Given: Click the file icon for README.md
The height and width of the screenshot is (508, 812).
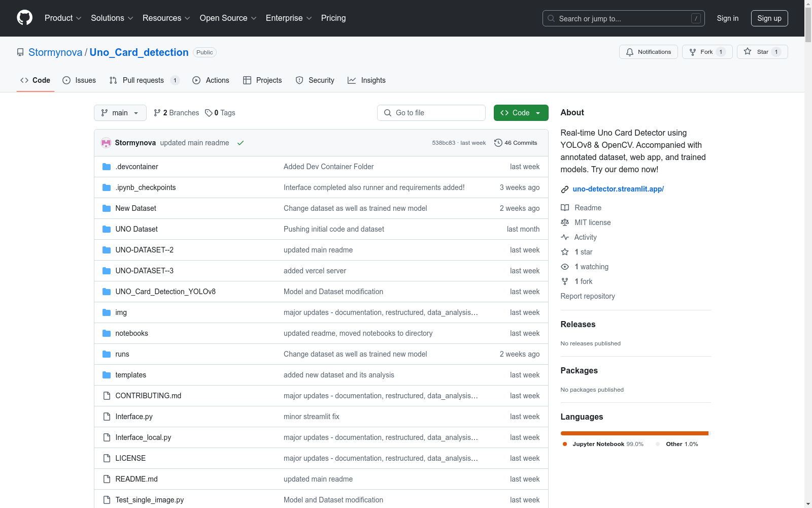Looking at the screenshot, I should (x=107, y=479).
